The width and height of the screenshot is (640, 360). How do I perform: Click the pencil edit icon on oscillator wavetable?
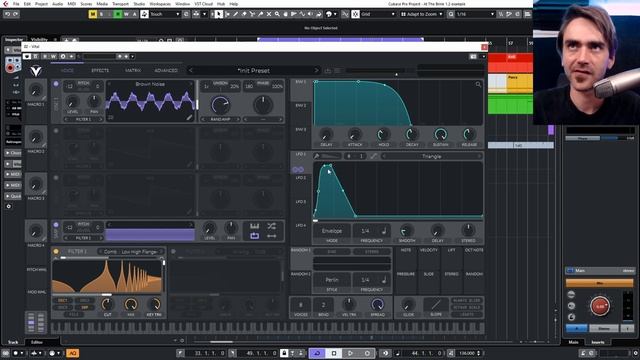(189, 118)
